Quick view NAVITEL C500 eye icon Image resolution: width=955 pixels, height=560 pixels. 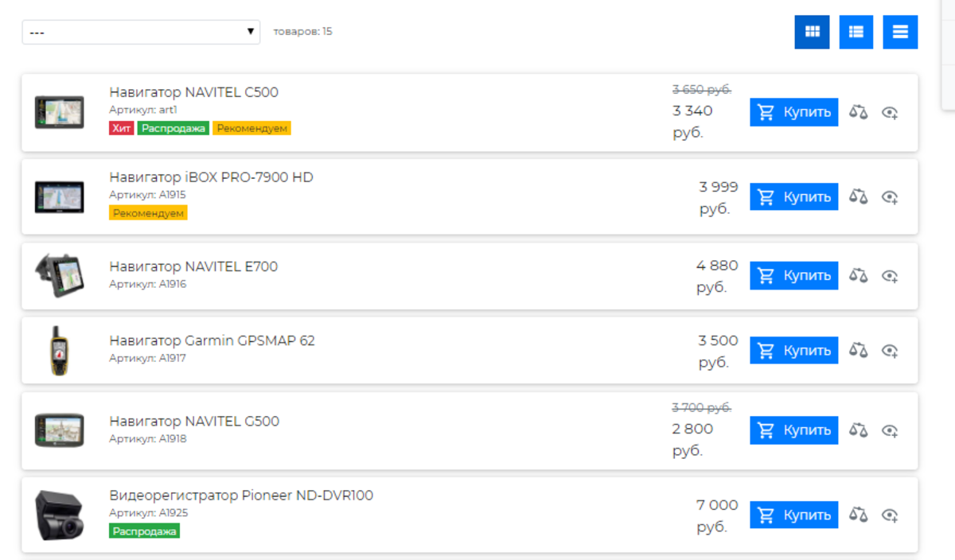(x=890, y=113)
